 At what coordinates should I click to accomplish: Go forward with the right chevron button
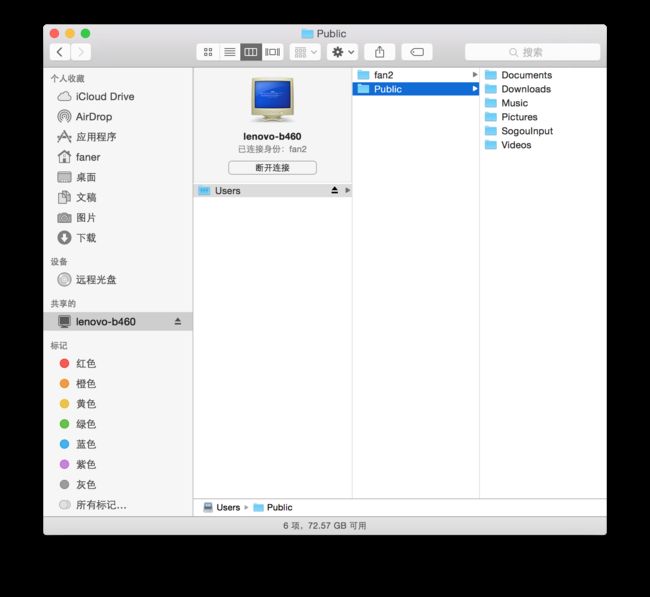pos(81,52)
